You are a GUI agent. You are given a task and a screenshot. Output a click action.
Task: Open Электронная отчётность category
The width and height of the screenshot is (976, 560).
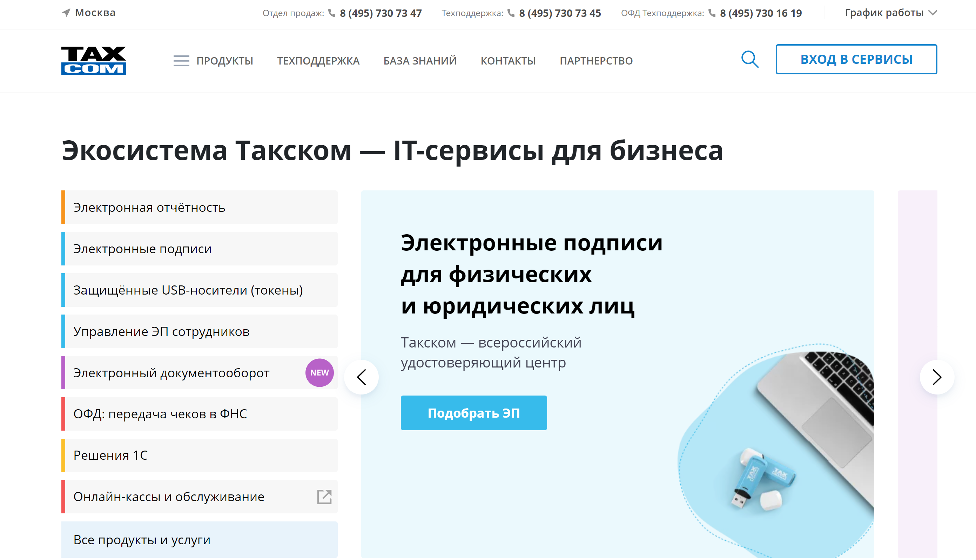coord(199,207)
